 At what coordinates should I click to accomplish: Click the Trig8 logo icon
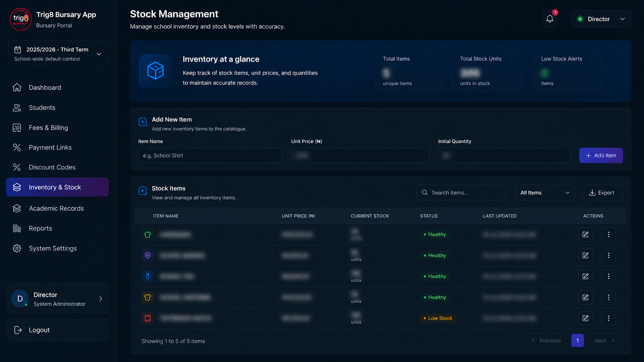pyautogui.click(x=20, y=19)
